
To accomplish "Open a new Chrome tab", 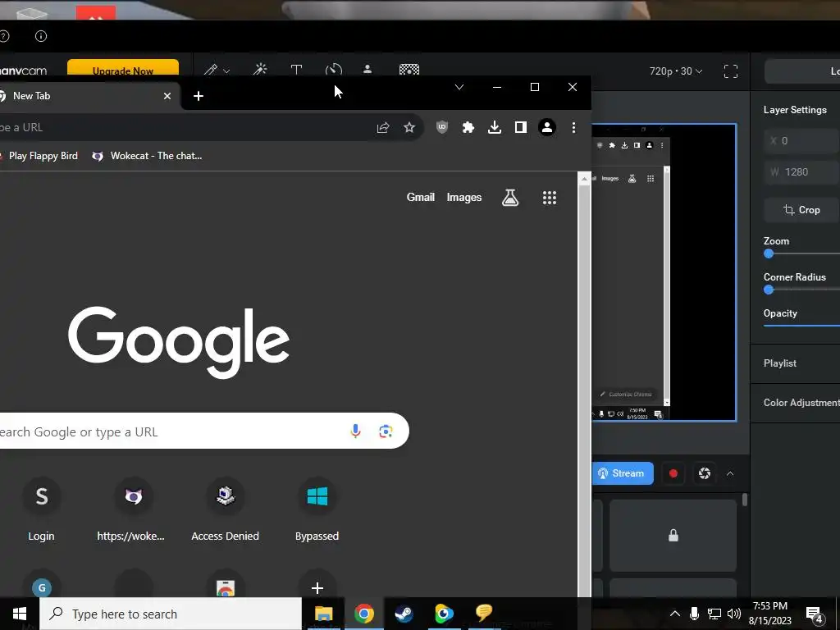I will tap(199, 96).
